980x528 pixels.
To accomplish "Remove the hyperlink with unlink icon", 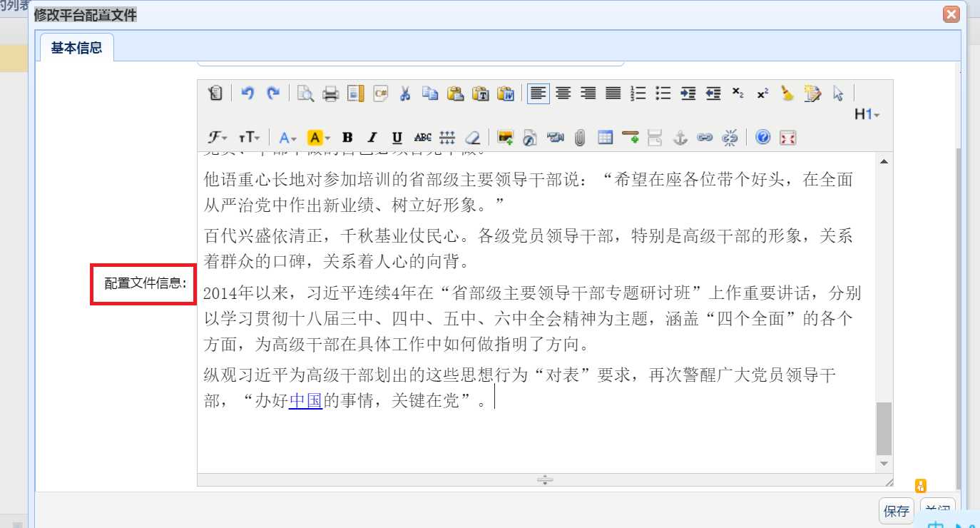I will [730, 138].
